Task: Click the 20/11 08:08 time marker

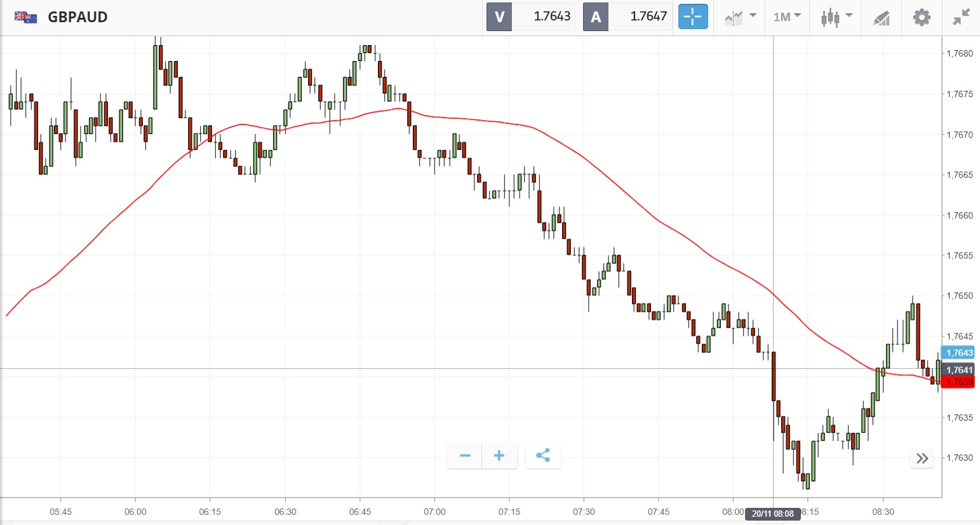Action: [x=773, y=514]
